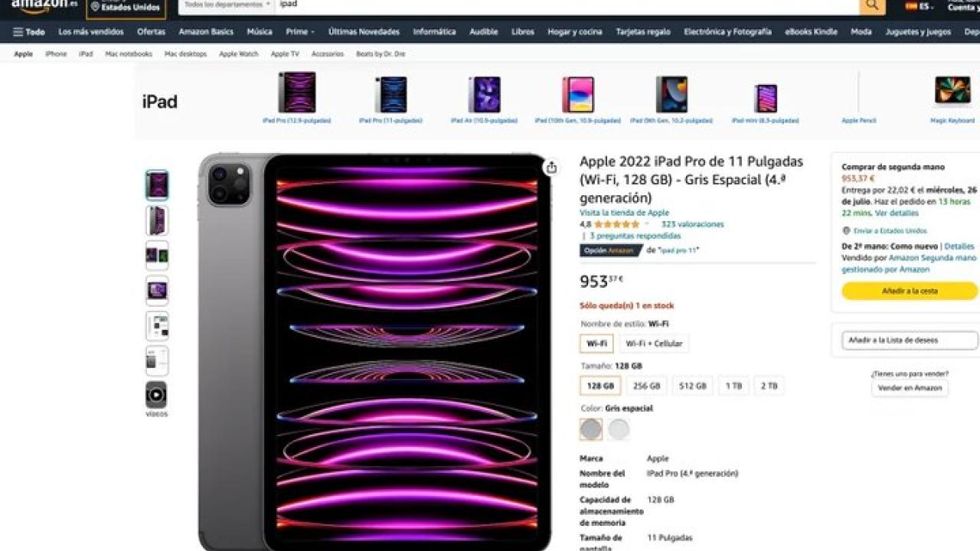Open Todos los departamentos dropdown
The width and height of the screenshot is (980, 551).
227,5
